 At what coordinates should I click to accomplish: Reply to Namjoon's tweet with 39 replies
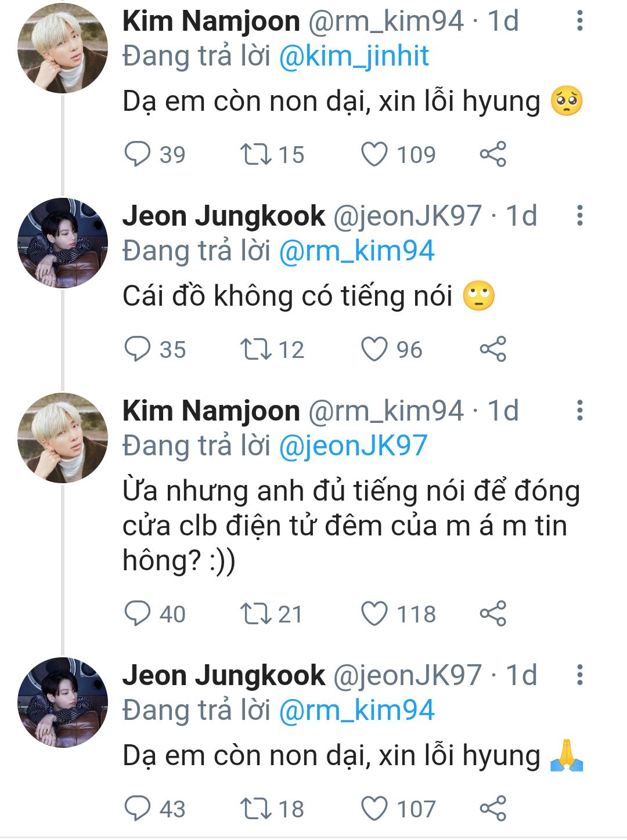coord(138,154)
